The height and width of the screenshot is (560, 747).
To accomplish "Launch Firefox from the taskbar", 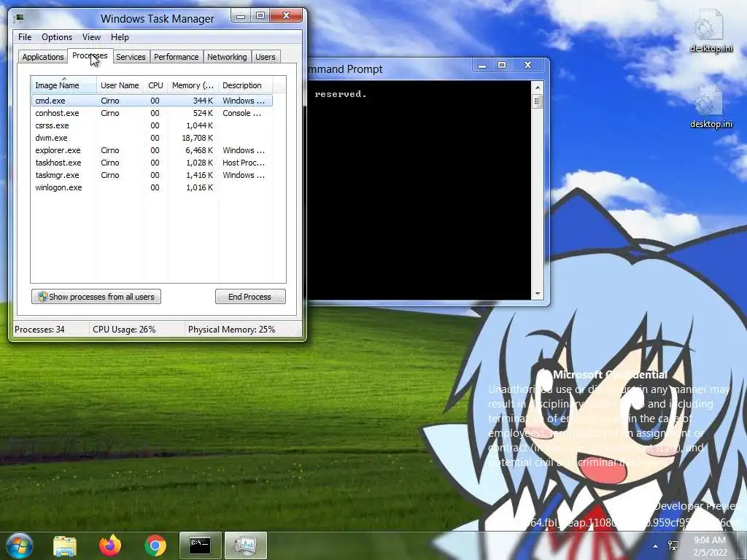I will pyautogui.click(x=110, y=545).
